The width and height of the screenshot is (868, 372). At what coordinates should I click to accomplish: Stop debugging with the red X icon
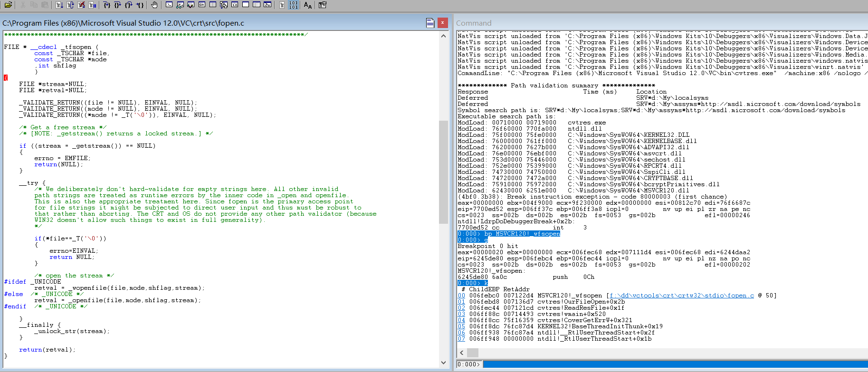pos(81,5)
